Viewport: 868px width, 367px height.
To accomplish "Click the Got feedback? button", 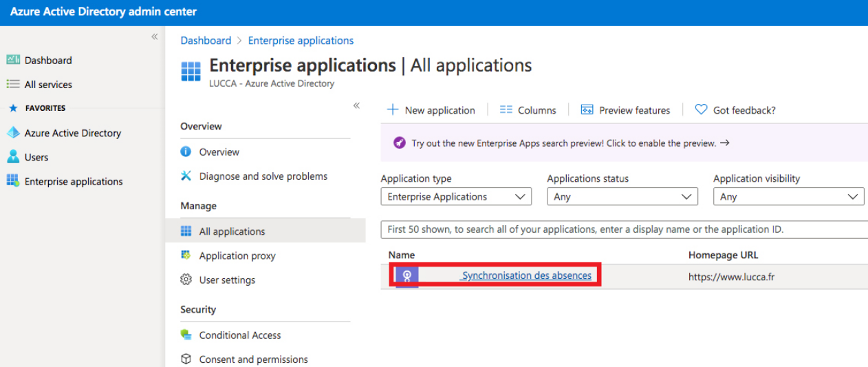I will [735, 109].
